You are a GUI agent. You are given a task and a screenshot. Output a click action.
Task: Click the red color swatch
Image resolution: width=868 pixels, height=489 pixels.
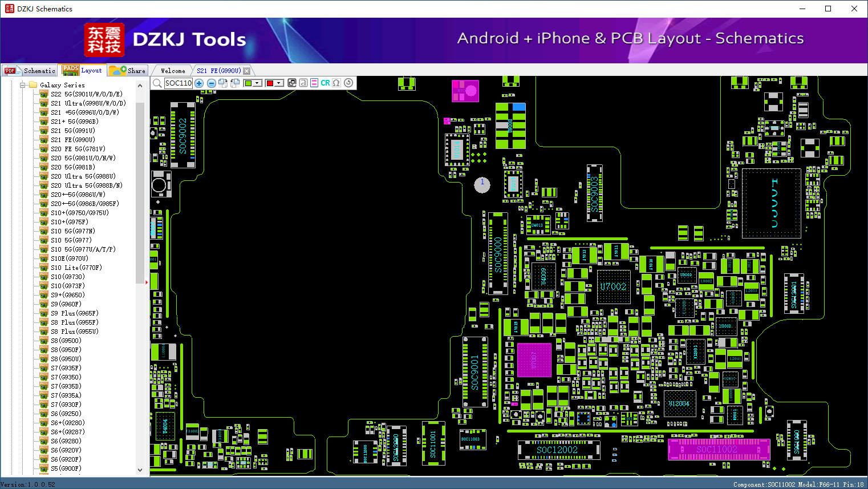(270, 83)
